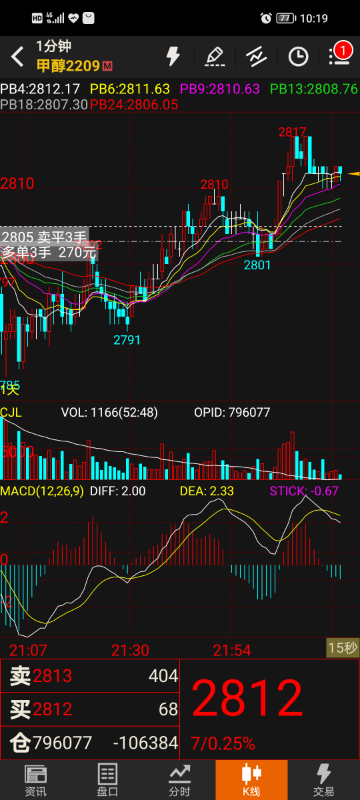The width and height of the screenshot is (360, 800).
Task: Tap the CJL volume indicator label
Action: click(x=11, y=412)
